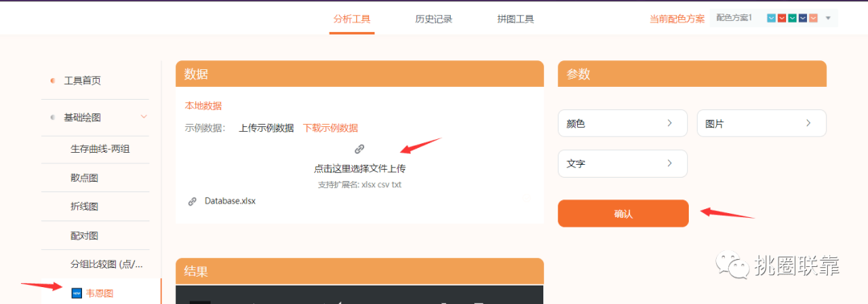Click the 本地数据 link
Viewport: 868px width, 304px height.
pyautogui.click(x=203, y=106)
